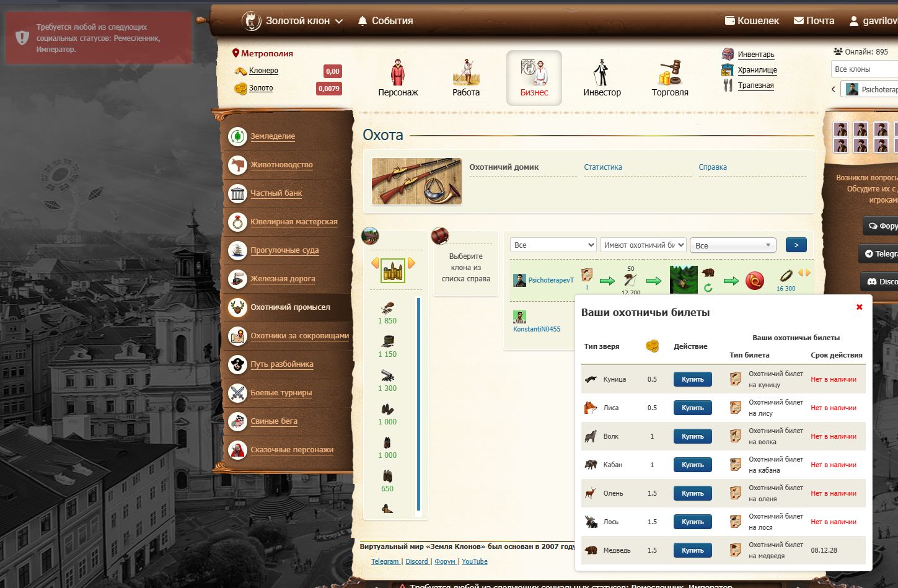Click the ammunition icon in left panel

tap(392, 271)
